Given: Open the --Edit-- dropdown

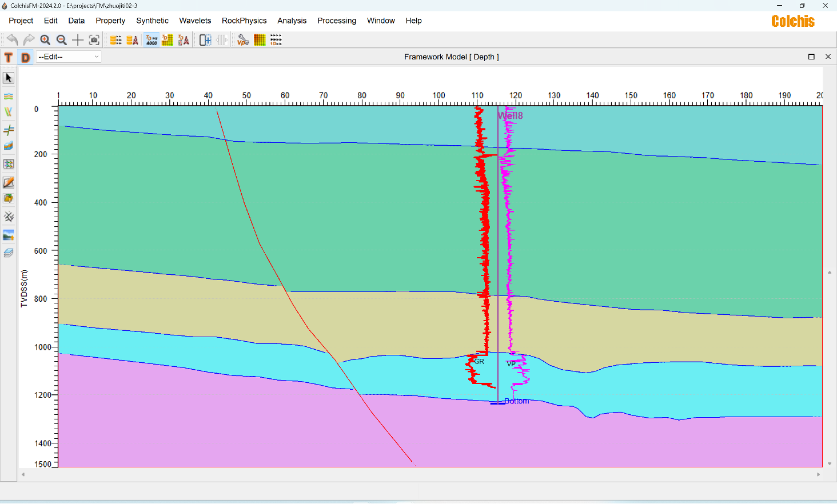Looking at the screenshot, I should point(69,57).
